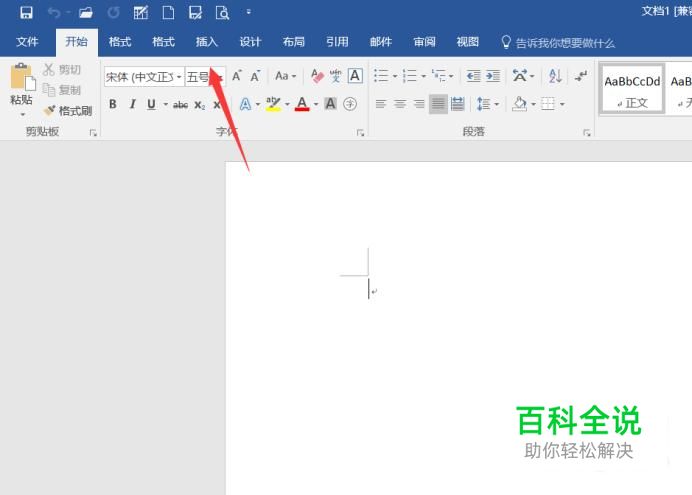692x495 pixels.
Task: Click the Undo arrow icon
Action: (x=54, y=13)
